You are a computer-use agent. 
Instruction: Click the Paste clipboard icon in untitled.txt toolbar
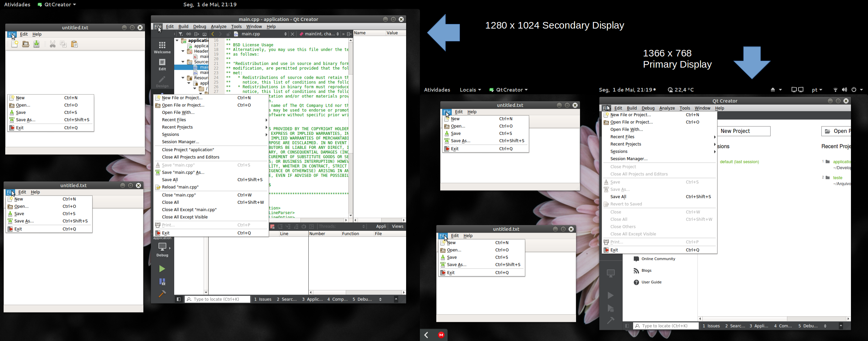tap(74, 44)
